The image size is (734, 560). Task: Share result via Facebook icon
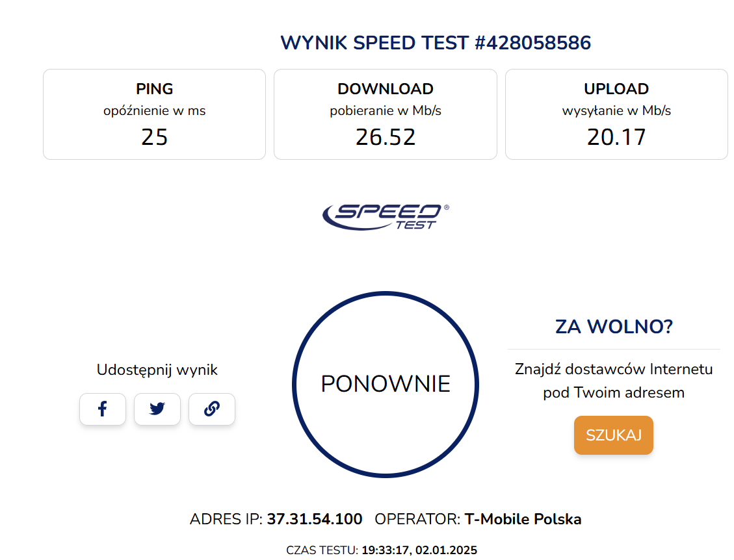coord(103,409)
